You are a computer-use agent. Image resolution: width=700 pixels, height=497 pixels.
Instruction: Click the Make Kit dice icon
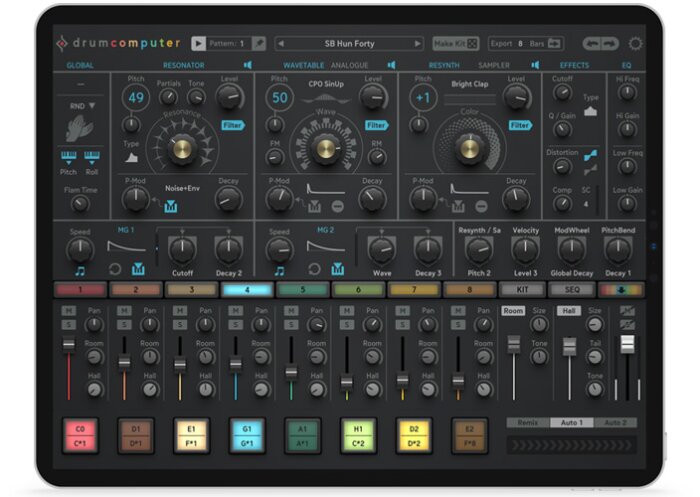coord(472,43)
